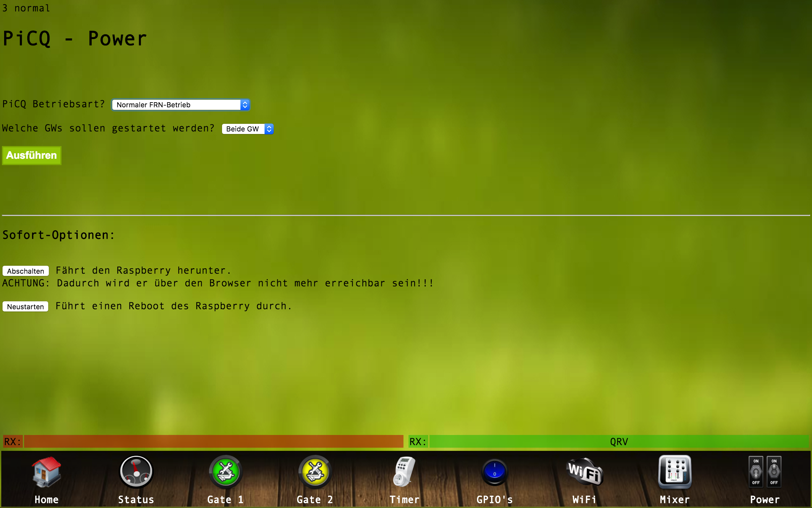Viewport: 812px width, 508px height.
Task: Expand the Beide GW gateway dropdown
Action: click(248, 129)
